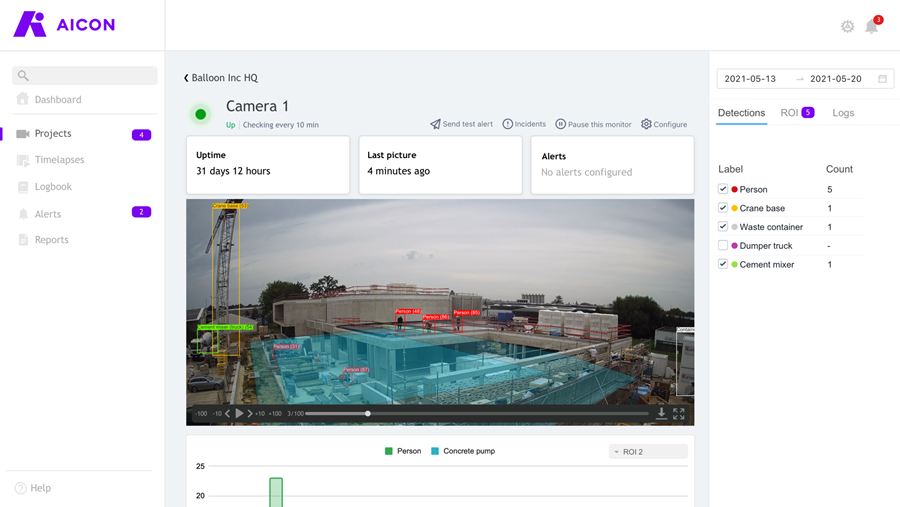Click the video timeline slider handle
Image resolution: width=900 pixels, height=507 pixels.
[x=368, y=413]
